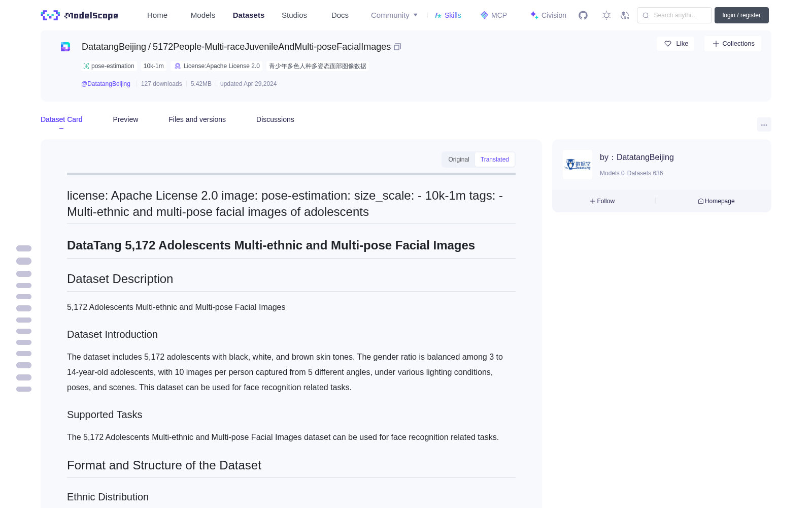Follow DatatangBeijing

602,201
